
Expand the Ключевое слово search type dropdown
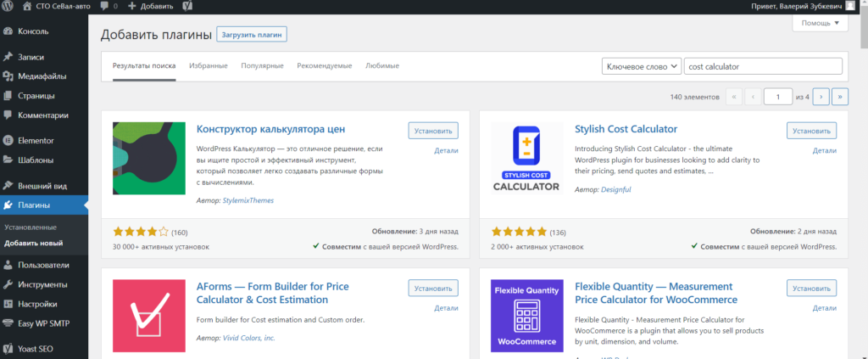point(641,66)
